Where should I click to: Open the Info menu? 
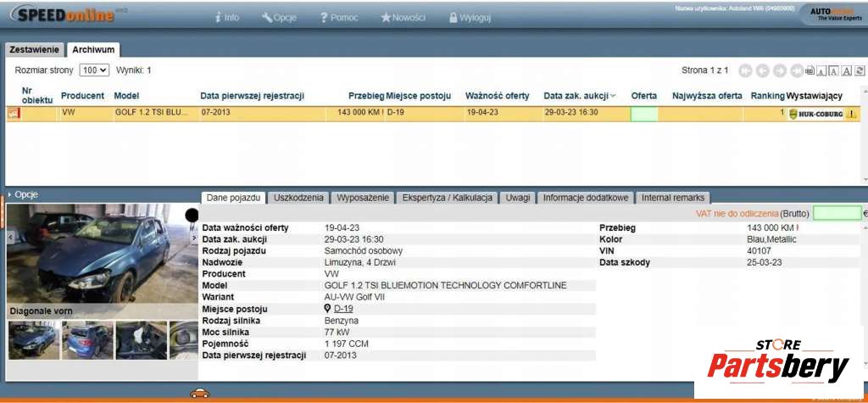point(227,18)
